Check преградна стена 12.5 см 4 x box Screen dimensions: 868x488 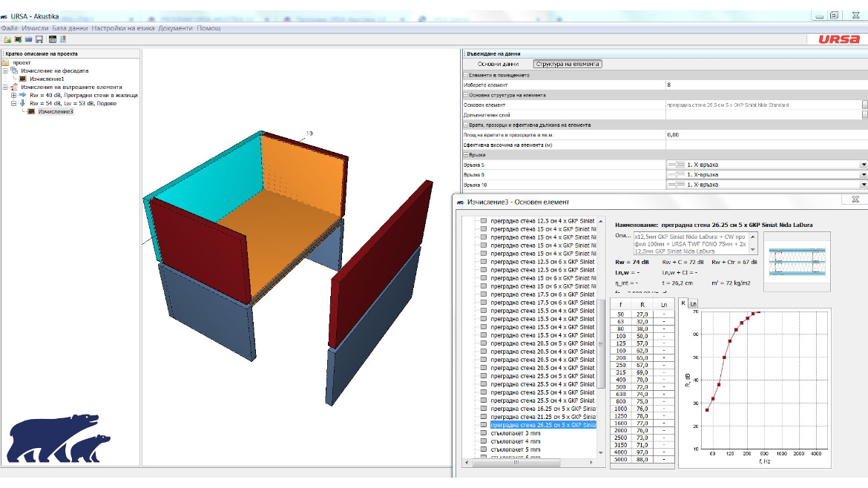click(483, 221)
